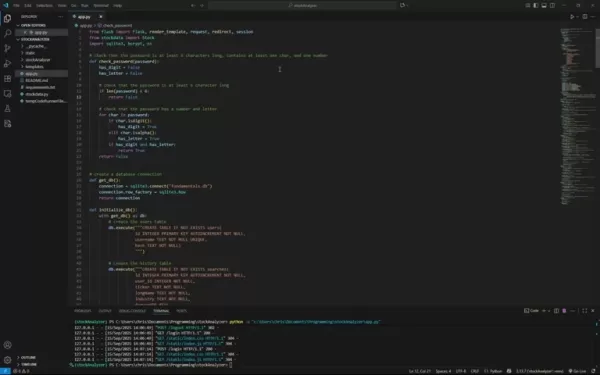Expand the Timeline section

[x=29, y=364]
